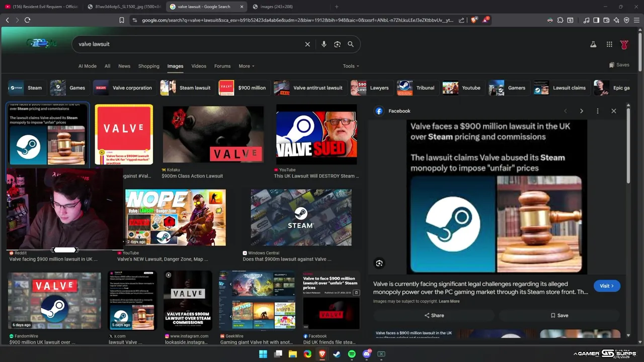This screenshot has width=644, height=362.
Task: Go back with the browser back arrow
Action: 8,20
